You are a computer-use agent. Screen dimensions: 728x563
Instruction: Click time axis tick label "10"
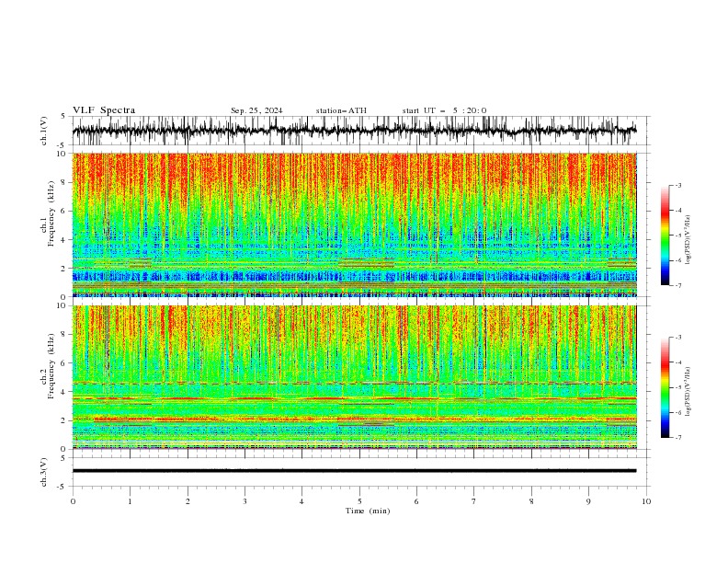(646, 501)
